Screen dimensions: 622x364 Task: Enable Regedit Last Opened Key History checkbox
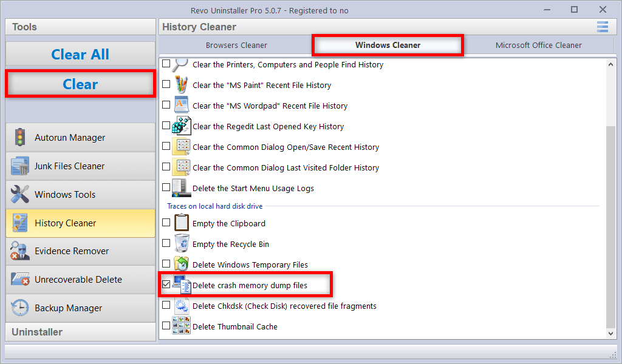click(x=166, y=125)
